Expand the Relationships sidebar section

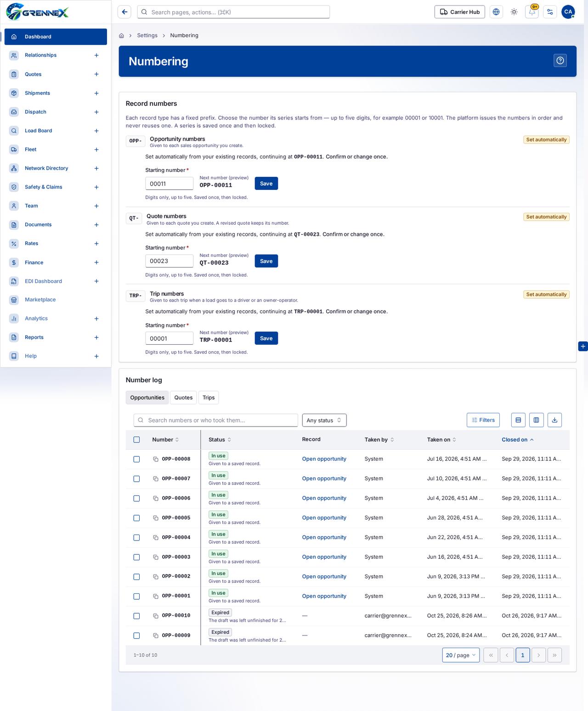[96, 55]
